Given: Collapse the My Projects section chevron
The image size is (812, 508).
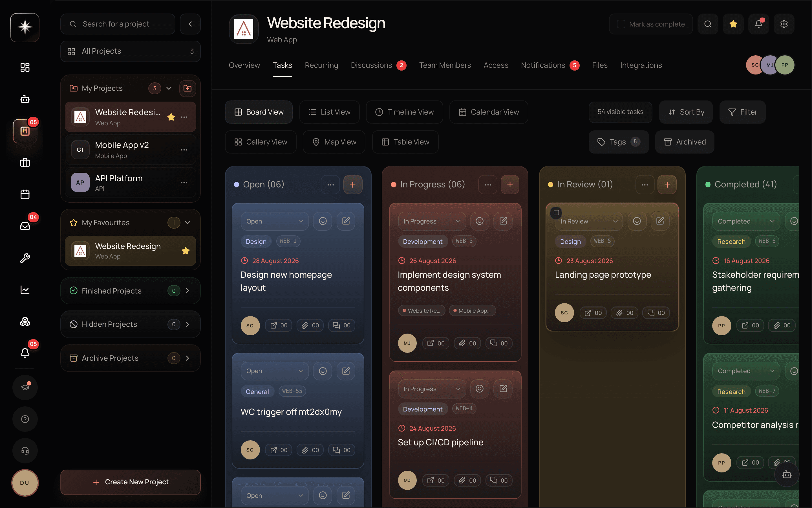Looking at the screenshot, I should tap(169, 88).
